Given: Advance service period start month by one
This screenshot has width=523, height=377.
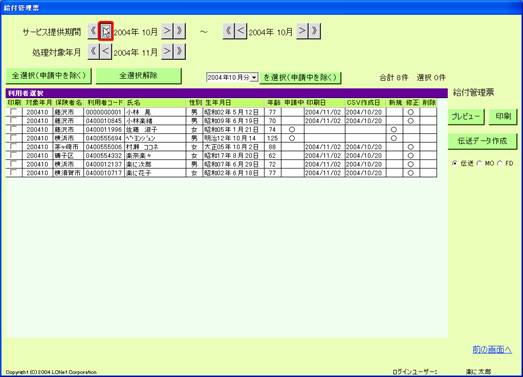Looking at the screenshot, I should [167, 31].
